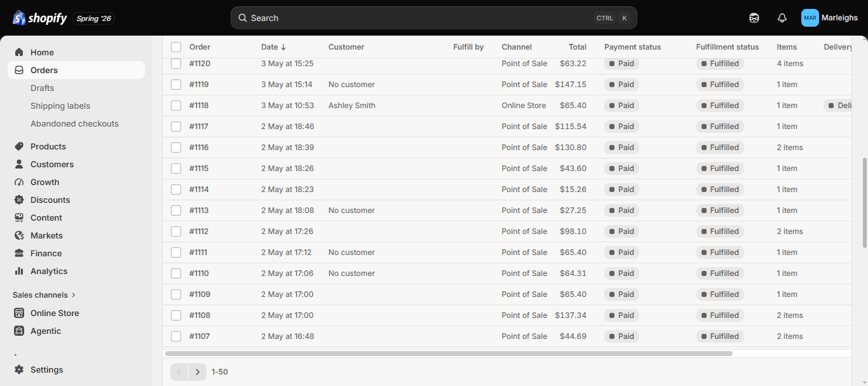
Task: Open the MAR store avatar menu
Action: [x=810, y=18]
